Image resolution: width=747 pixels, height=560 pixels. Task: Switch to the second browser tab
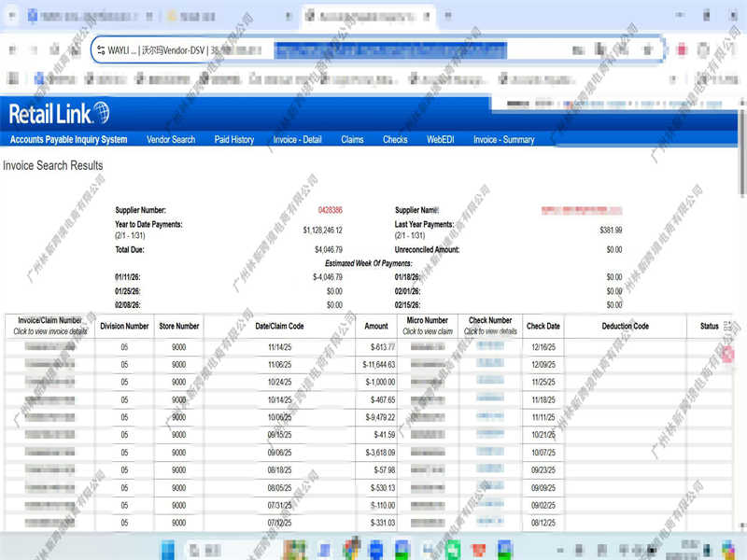point(229,17)
